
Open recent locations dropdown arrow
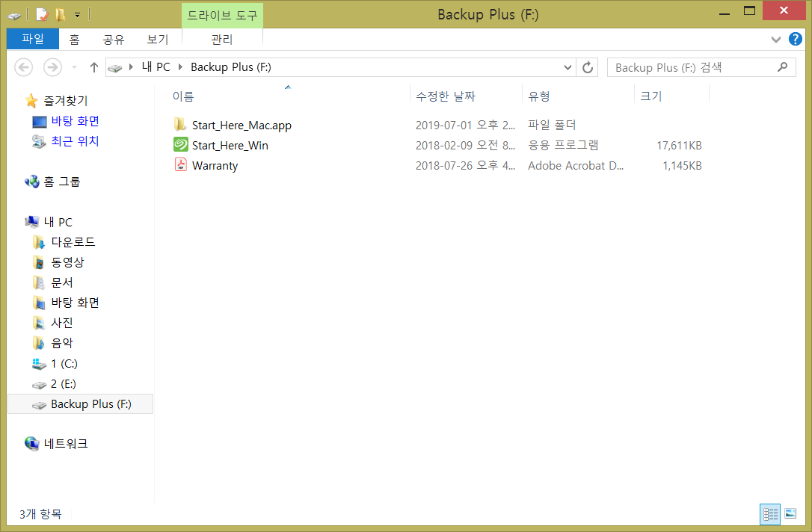(x=74, y=67)
